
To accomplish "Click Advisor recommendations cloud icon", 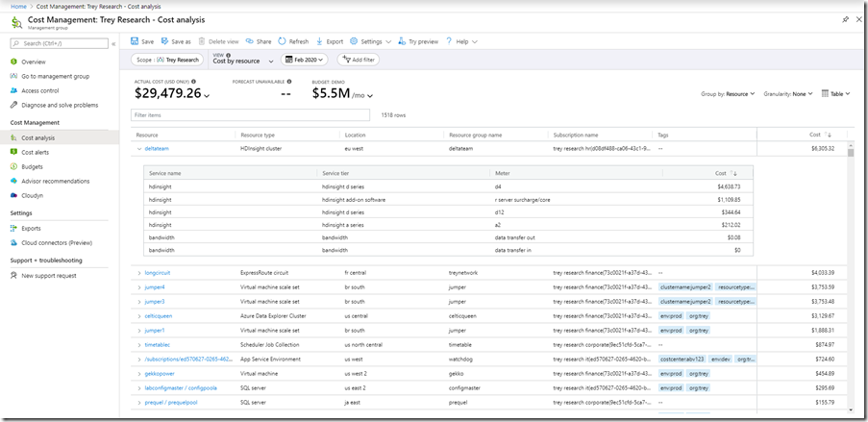I will pos(13,181).
